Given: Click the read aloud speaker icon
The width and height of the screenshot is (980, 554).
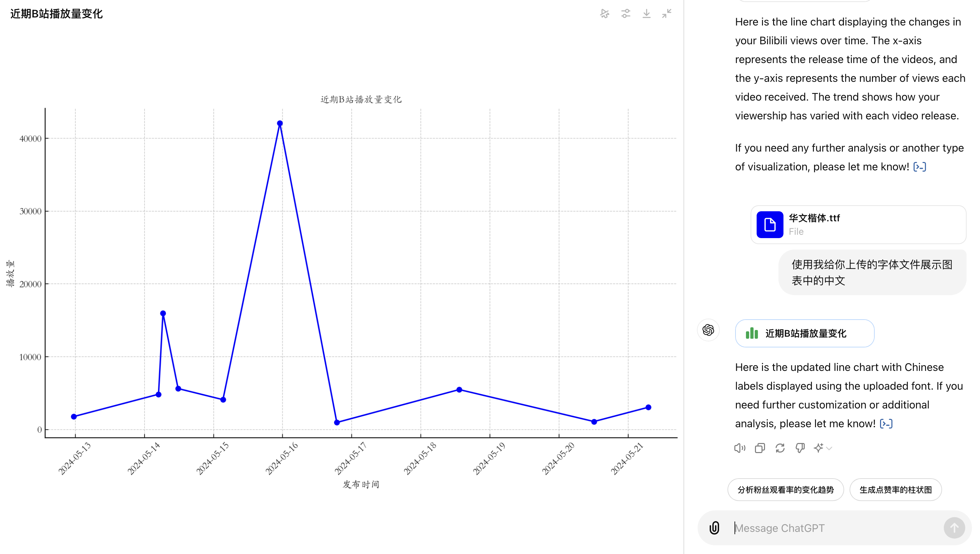Looking at the screenshot, I should tap(740, 448).
